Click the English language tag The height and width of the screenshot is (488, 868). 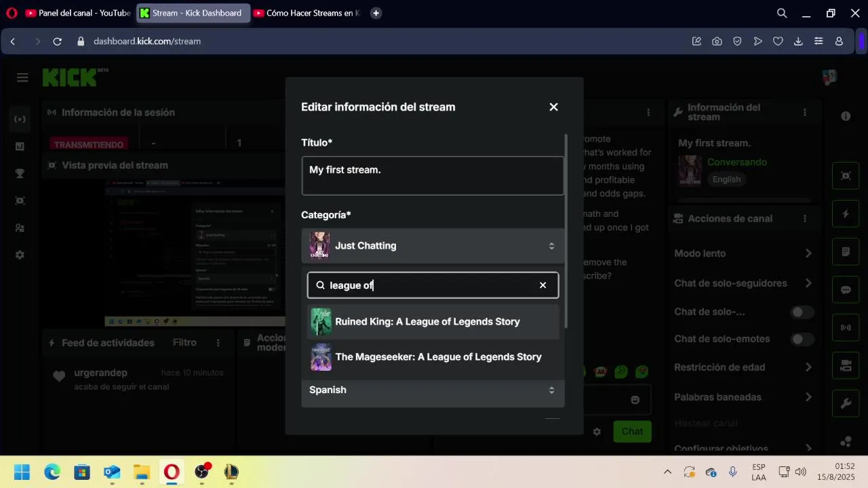click(726, 180)
